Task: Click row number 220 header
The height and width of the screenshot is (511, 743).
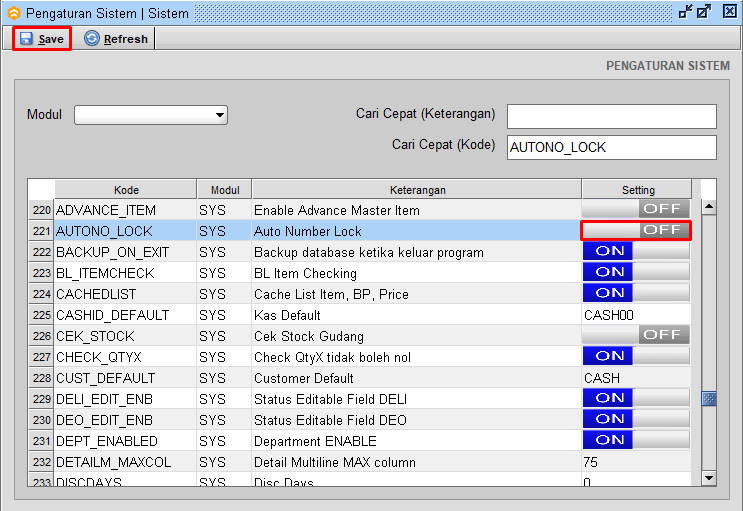Action: click(41, 210)
